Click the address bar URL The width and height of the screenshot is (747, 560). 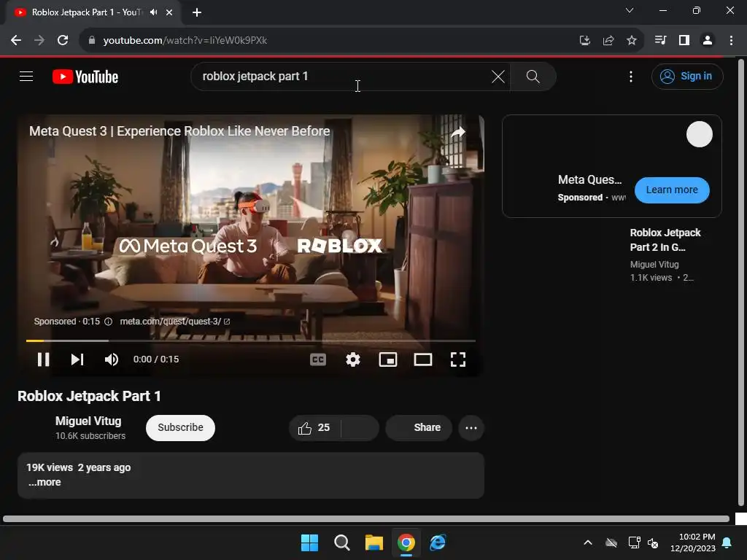pyautogui.click(x=185, y=41)
